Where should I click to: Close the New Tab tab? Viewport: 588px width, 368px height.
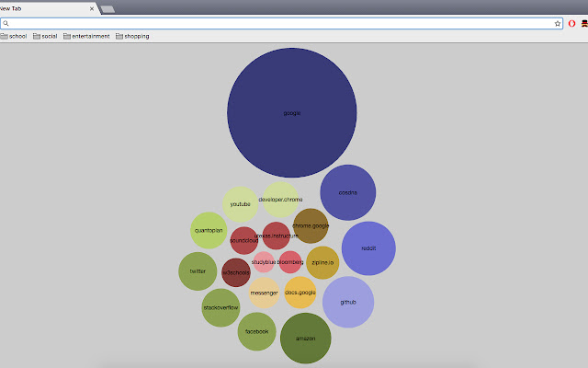(92, 8)
